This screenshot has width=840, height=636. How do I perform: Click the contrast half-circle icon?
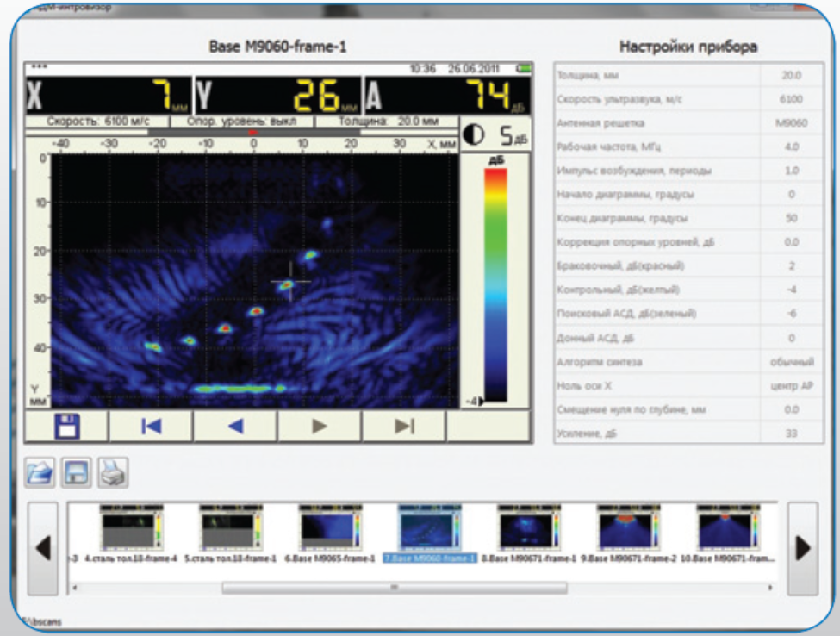click(473, 135)
